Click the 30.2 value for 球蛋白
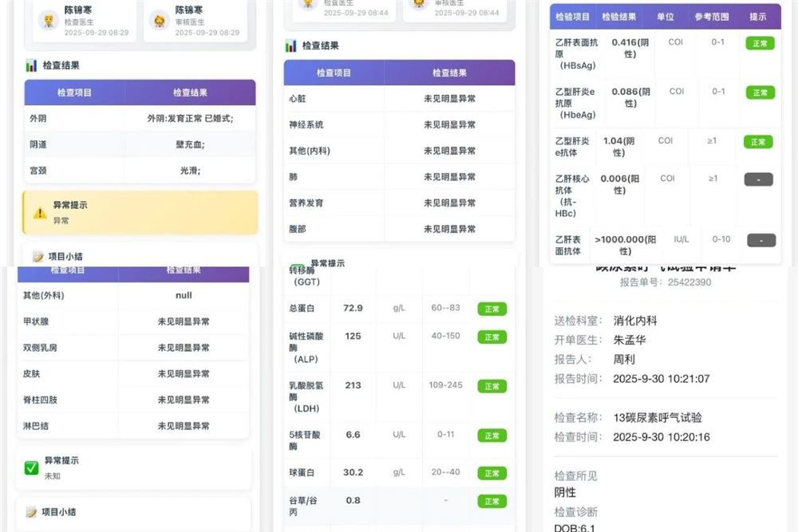798x532 pixels. (x=354, y=472)
